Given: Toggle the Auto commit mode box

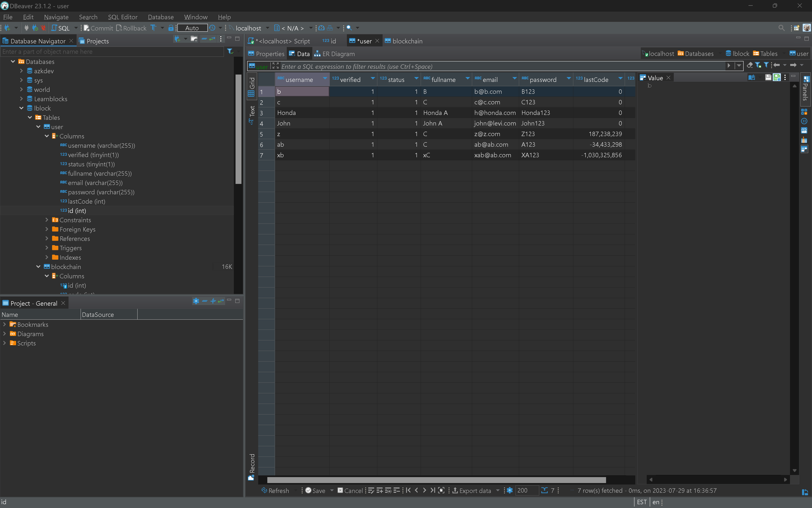Looking at the screenshot, I should [192, 28].
